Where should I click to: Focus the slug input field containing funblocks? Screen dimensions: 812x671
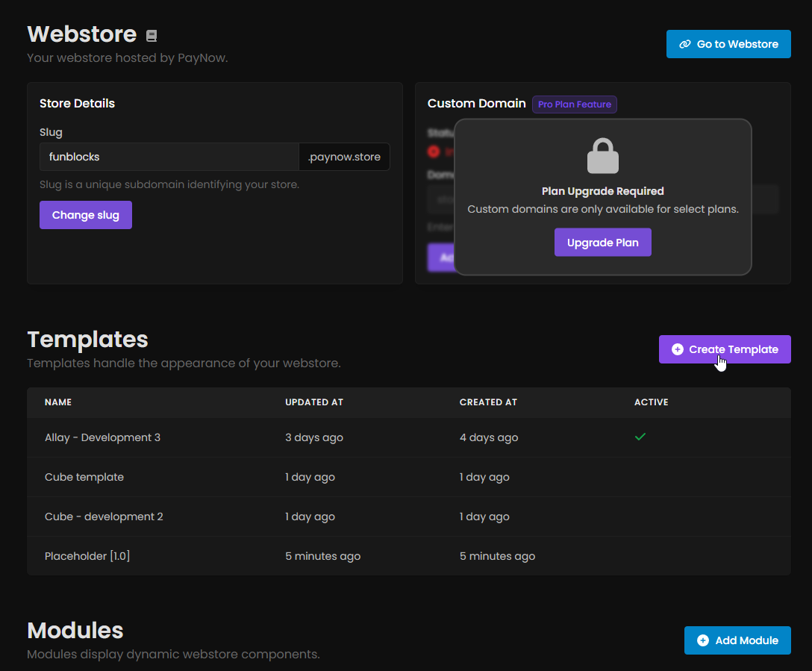click(x=169, y=157)
